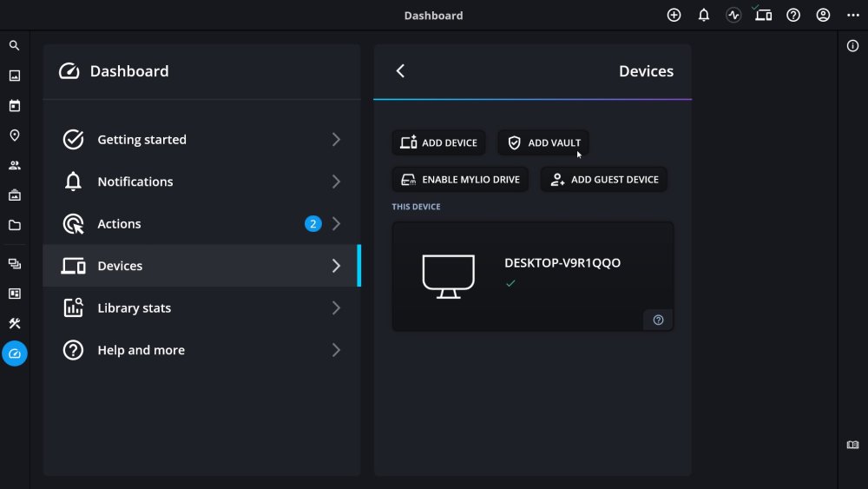Expand the Help and more chevron
Screen dimensions: 868x489
point(336,350)
